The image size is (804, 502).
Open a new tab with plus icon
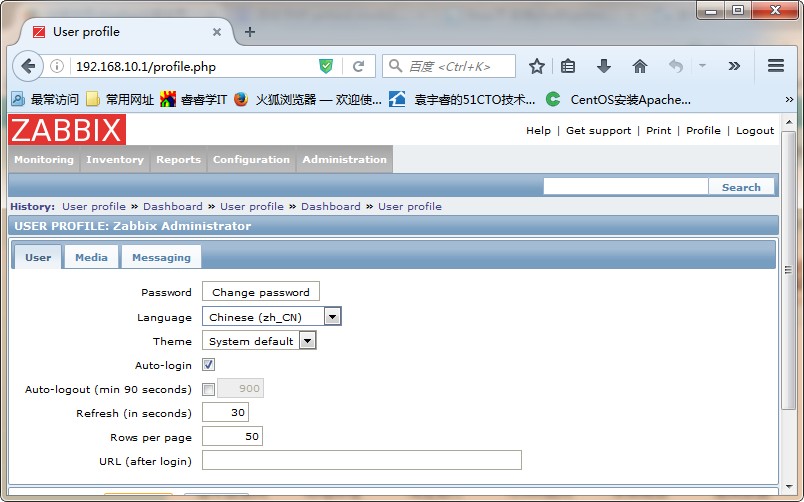pos(250,32)
